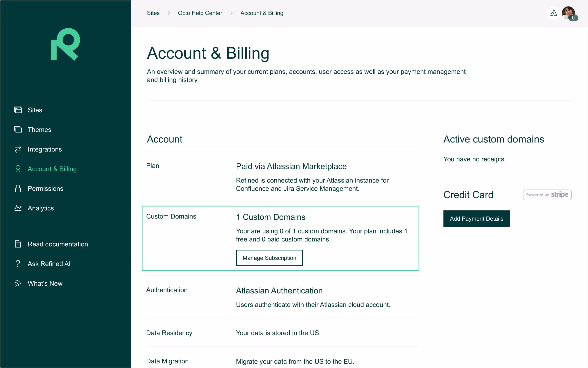This screenshot has width=588, height=368.
Task: Click the What's New feed icon
Action: tap(18, 283)
